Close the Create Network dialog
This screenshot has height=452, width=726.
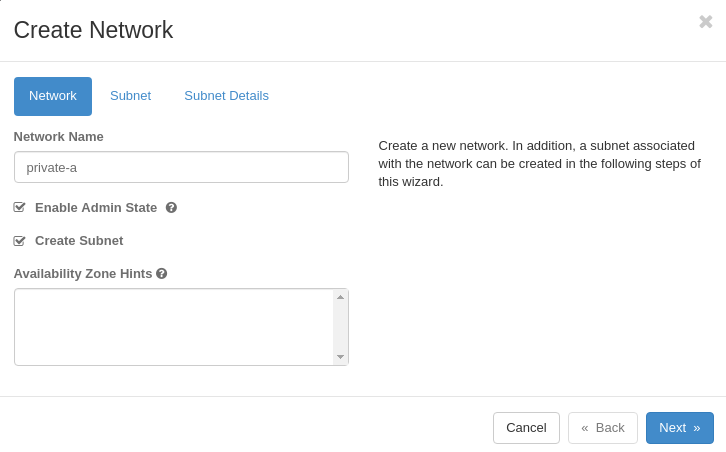tap(706, 22)
